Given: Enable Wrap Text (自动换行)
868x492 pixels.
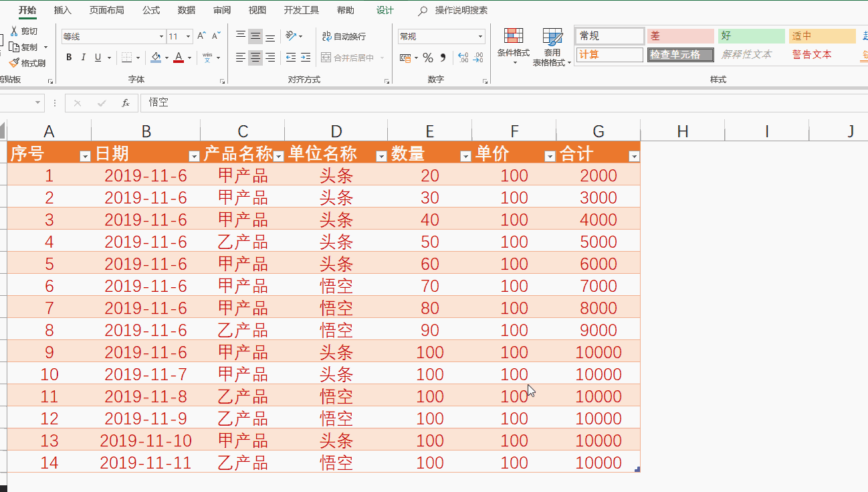Looking at the screenshot, I should tap(344, 36).
